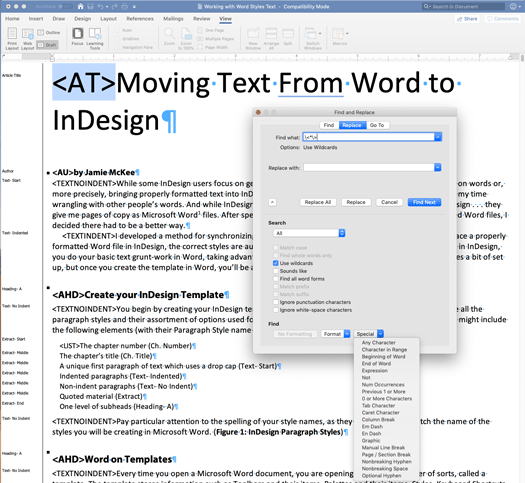Click the Find what input field
The width and height of the screenshot is (525, 483).
tap(368, 137)
